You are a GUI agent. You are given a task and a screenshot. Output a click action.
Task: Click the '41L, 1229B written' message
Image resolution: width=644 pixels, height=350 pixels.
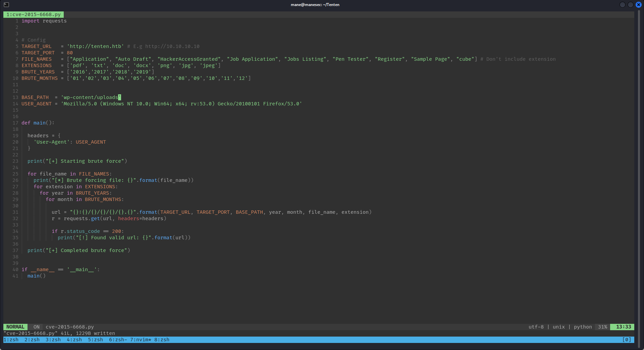pyautogui.click(x=88, y=333)
